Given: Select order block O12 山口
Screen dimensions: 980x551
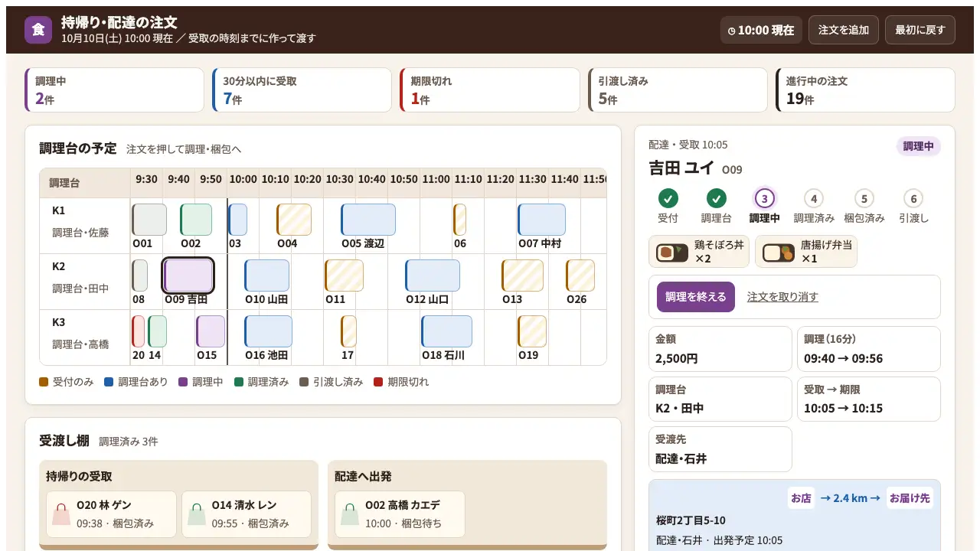Looking at the screenshot, I should (x=433, y=275).
